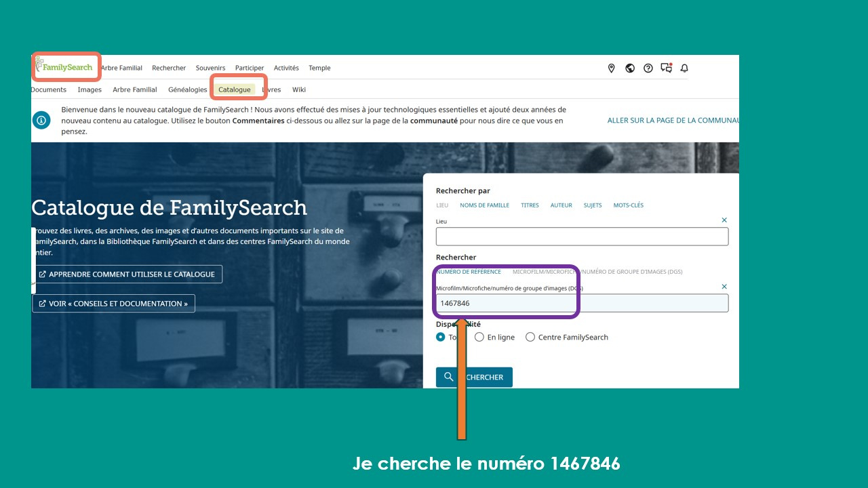The width and height of the screenshot is (868, 488).
Task: Click the RECHERCHER search button
Action: 474,377
